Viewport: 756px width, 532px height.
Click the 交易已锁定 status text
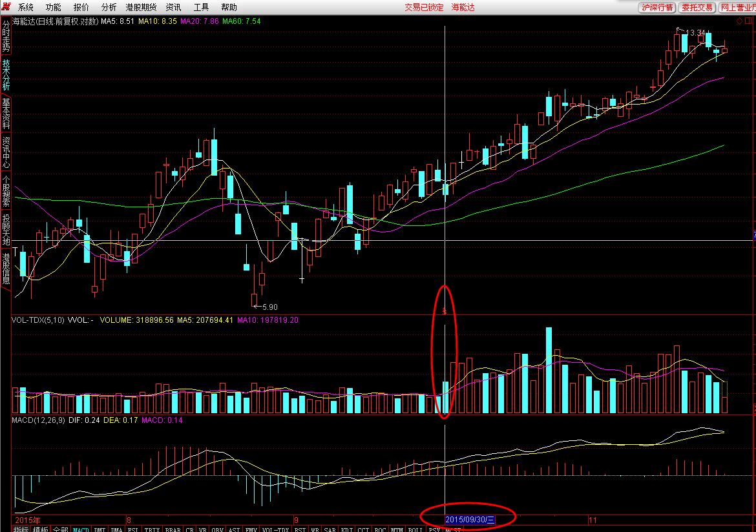(x=425, y=7)
